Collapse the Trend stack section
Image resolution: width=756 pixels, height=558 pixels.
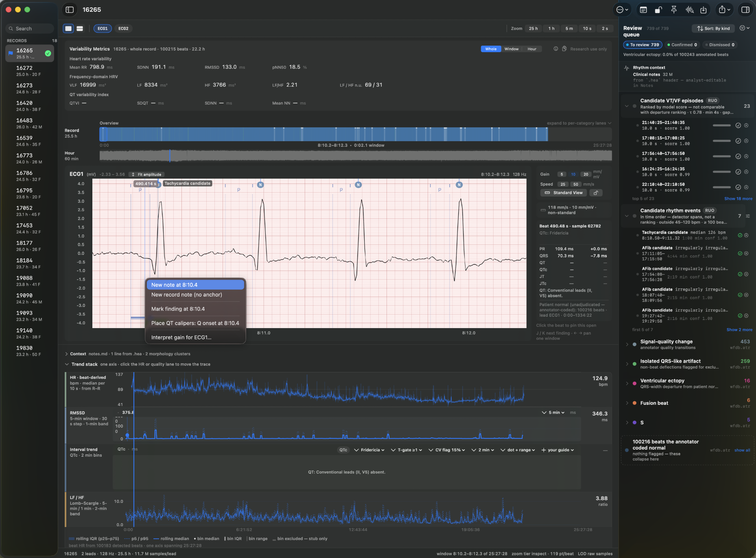(x=67, y=364)
